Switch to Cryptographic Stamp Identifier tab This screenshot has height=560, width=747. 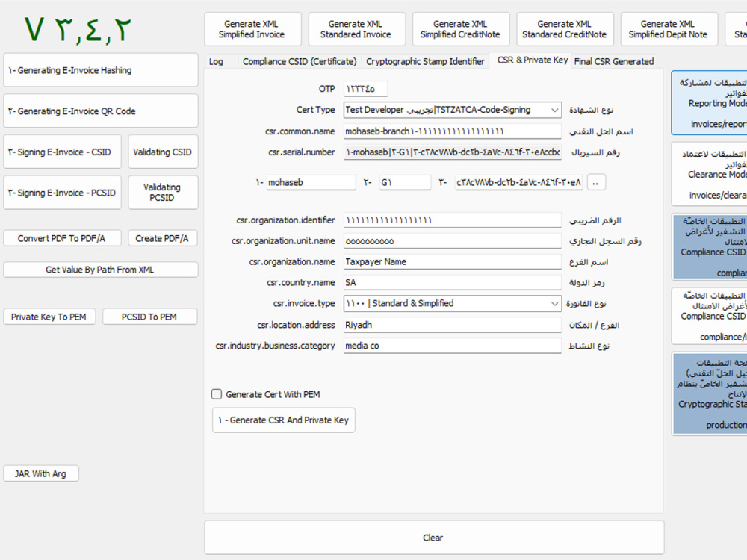click(426, 61)
